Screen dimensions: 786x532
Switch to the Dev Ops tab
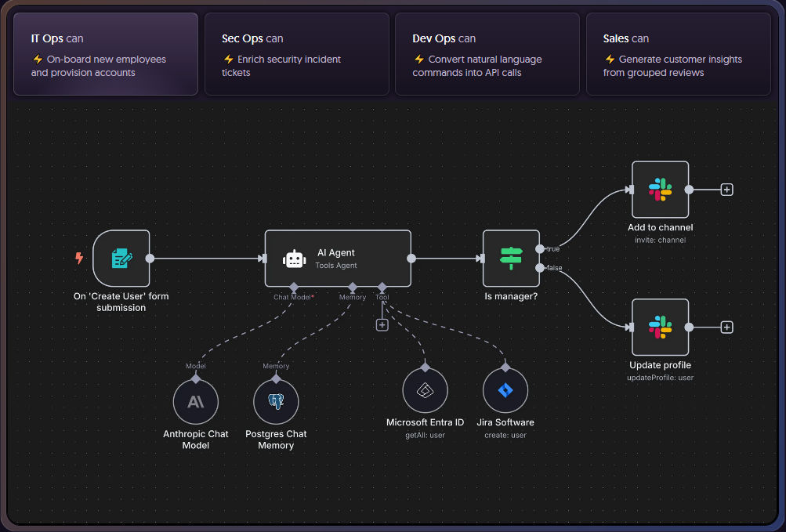487,54
